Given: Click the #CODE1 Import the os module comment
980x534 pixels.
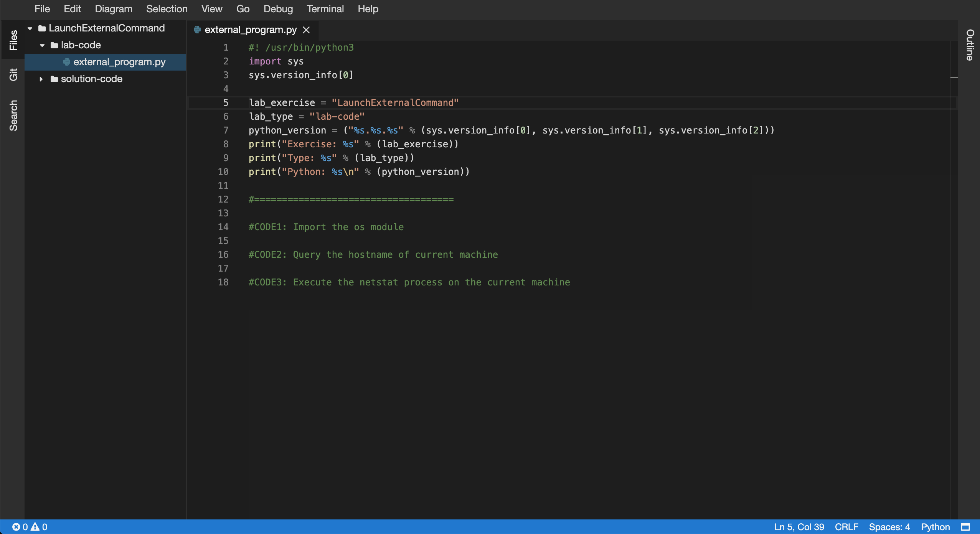Looking at the screenshot, I should tap(326, 227).
